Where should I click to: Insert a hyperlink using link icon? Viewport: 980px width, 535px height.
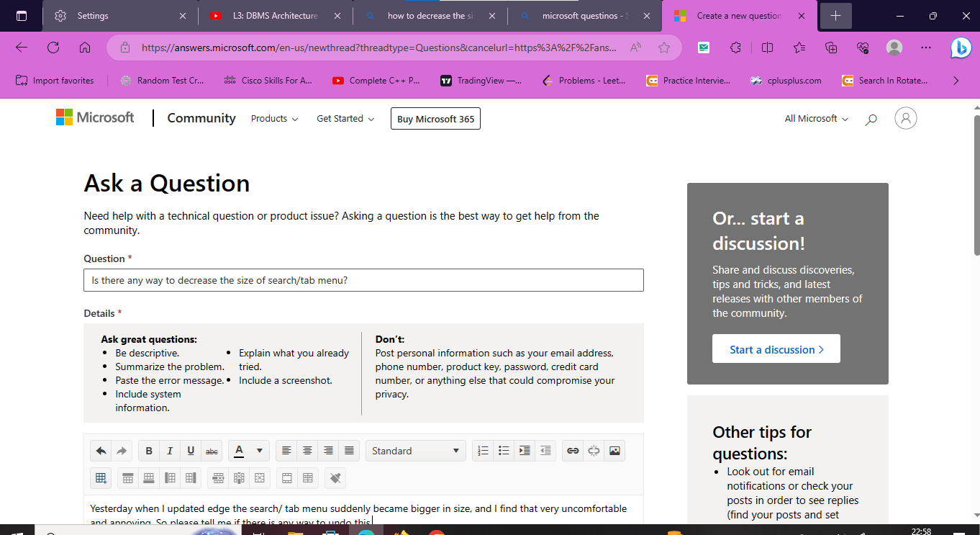click(x=573, y=451)
